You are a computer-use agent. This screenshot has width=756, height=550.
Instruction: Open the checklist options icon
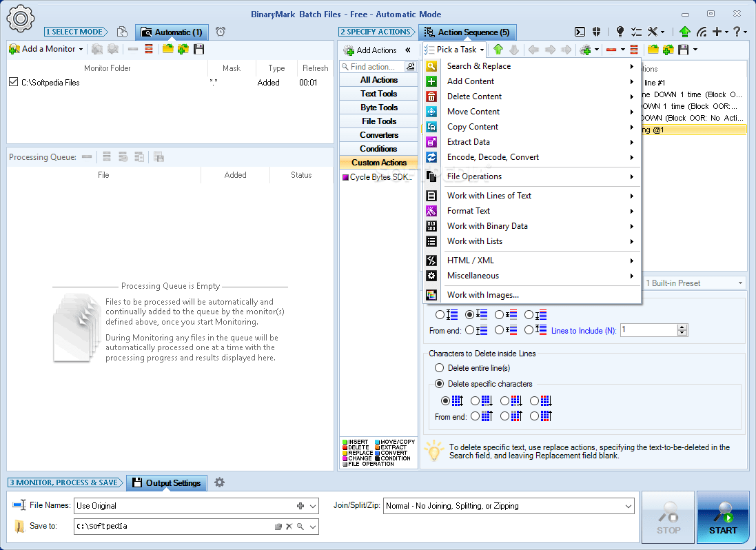click(x=636, y=32)
